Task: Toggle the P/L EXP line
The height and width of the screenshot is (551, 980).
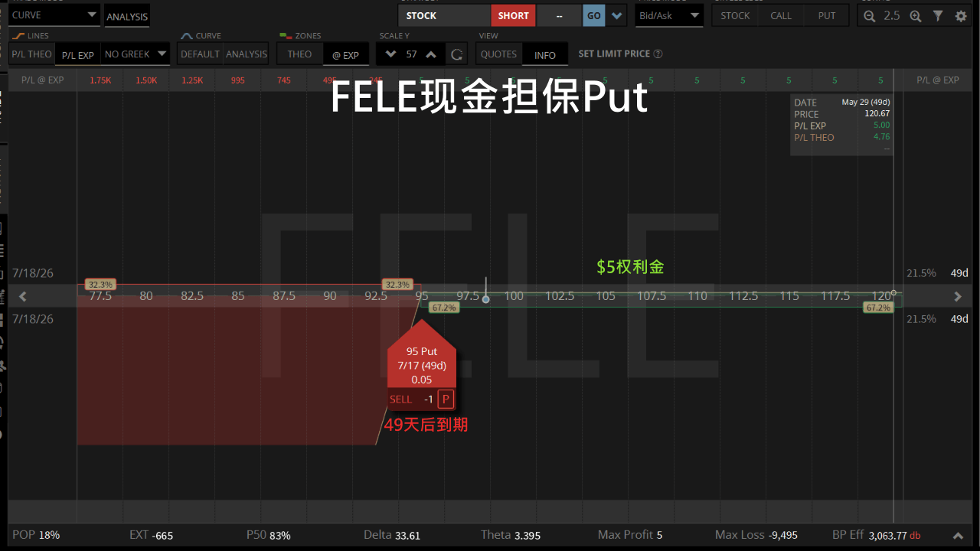Action: pos(77,54)
